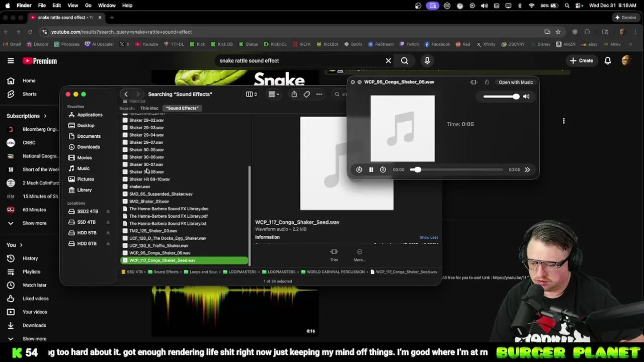Click the Quick Look trim icon in title bar

[474, 82]
